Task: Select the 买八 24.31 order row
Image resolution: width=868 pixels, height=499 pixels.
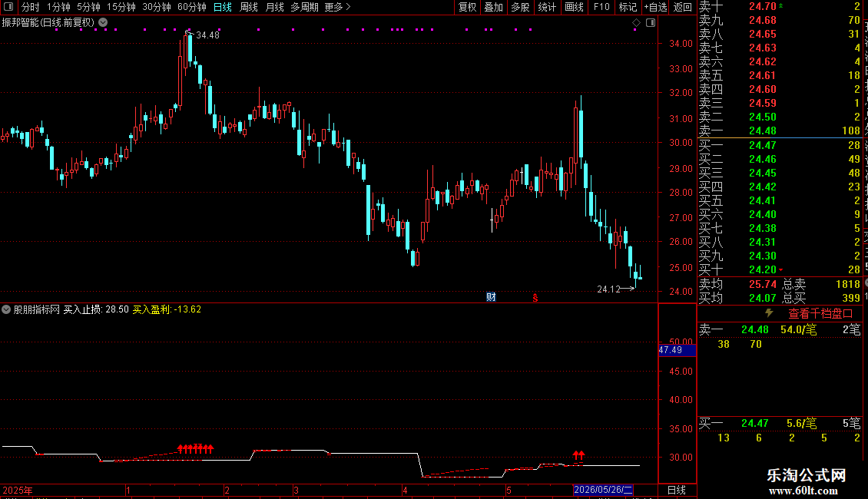Action: tap(780, 243)
